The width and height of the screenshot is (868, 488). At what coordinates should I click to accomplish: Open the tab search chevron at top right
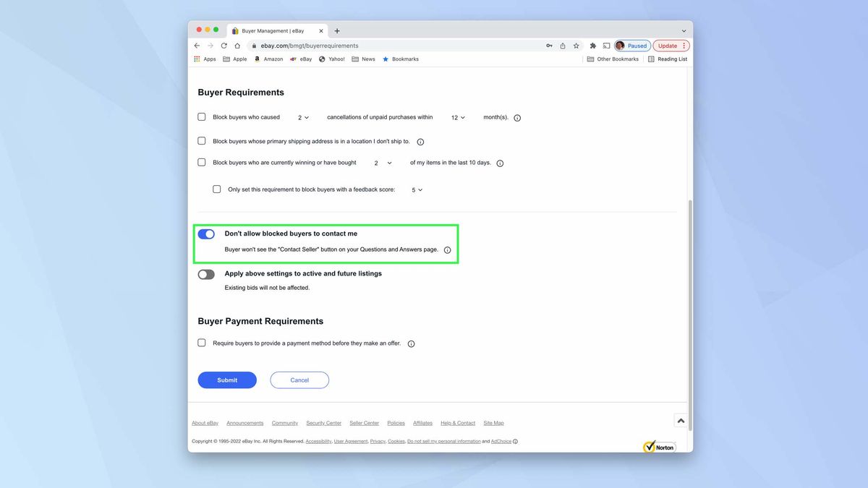[x=684, y=31]
